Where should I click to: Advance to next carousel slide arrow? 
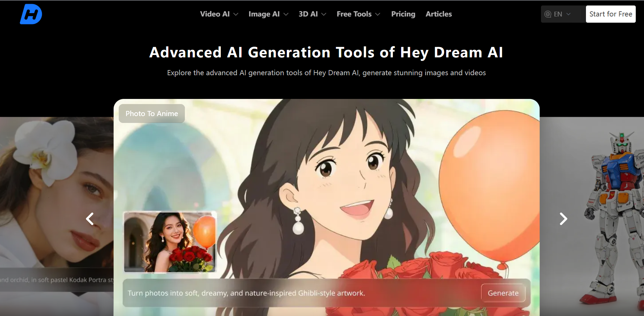click(x=563, y=219)
